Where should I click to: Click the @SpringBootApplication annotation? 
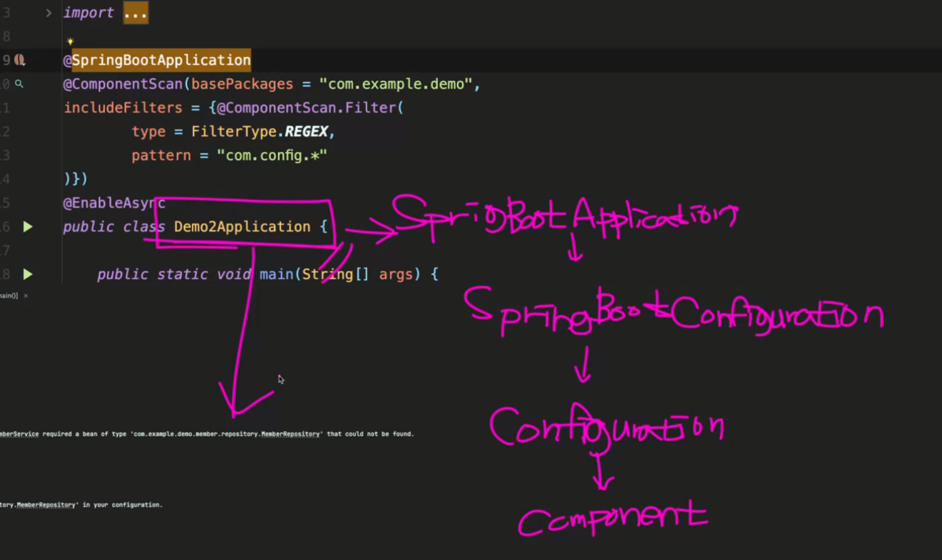157,60
